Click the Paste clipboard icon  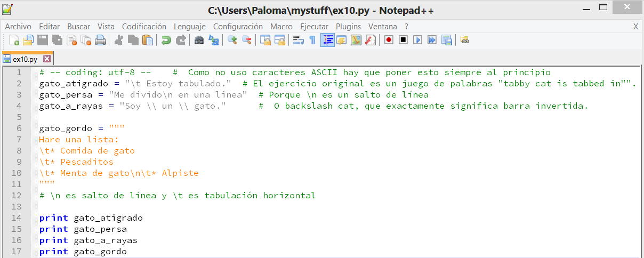[148, 40]
